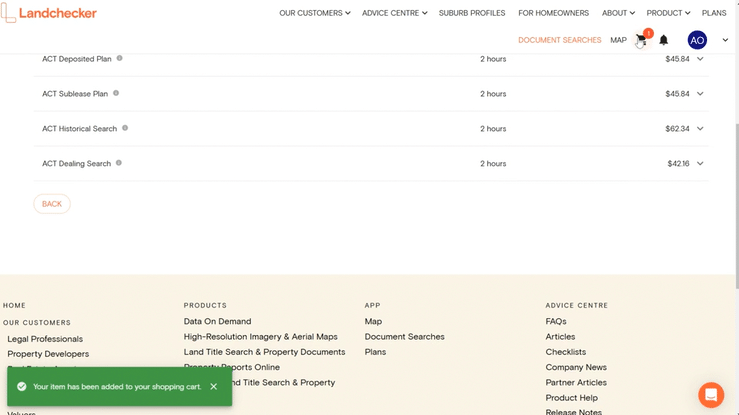Screen dimensions: 739x415
Task: Open the Advice Centre menu
Action: point(394,13)
